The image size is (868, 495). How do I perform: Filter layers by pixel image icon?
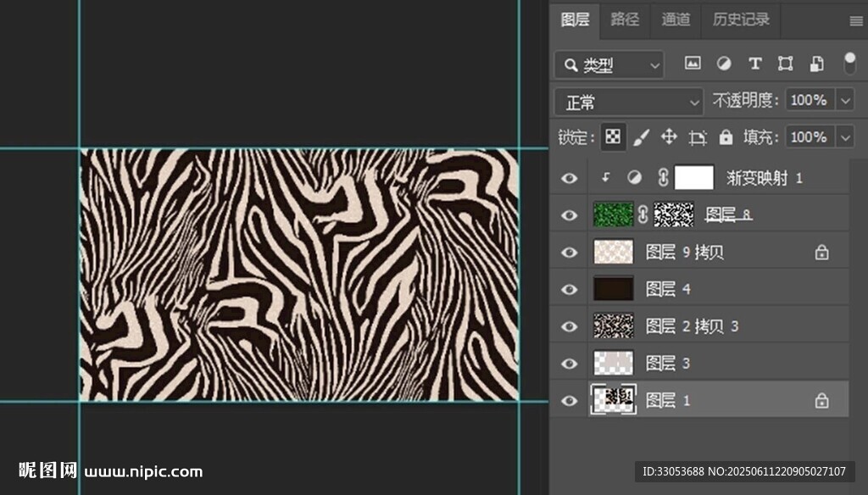coord(693,63)
